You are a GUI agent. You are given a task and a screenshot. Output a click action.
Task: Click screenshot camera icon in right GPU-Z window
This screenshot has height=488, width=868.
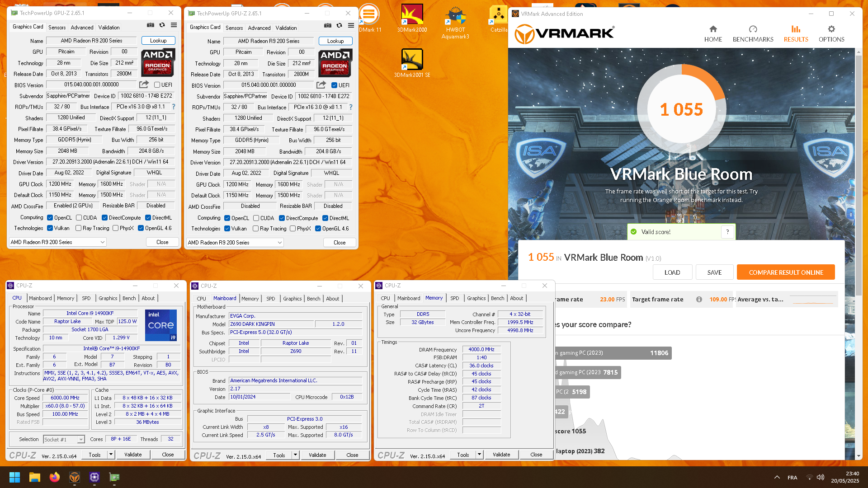pyautogui.click(x=328, y=25)
